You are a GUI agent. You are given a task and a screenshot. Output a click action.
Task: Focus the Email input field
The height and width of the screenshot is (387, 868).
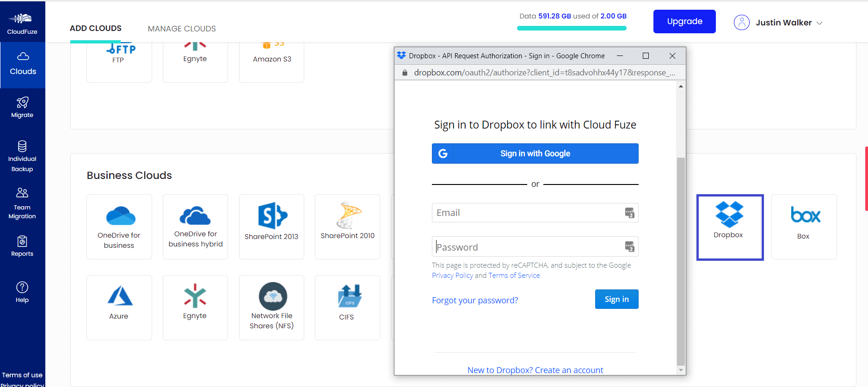[535, 213]
